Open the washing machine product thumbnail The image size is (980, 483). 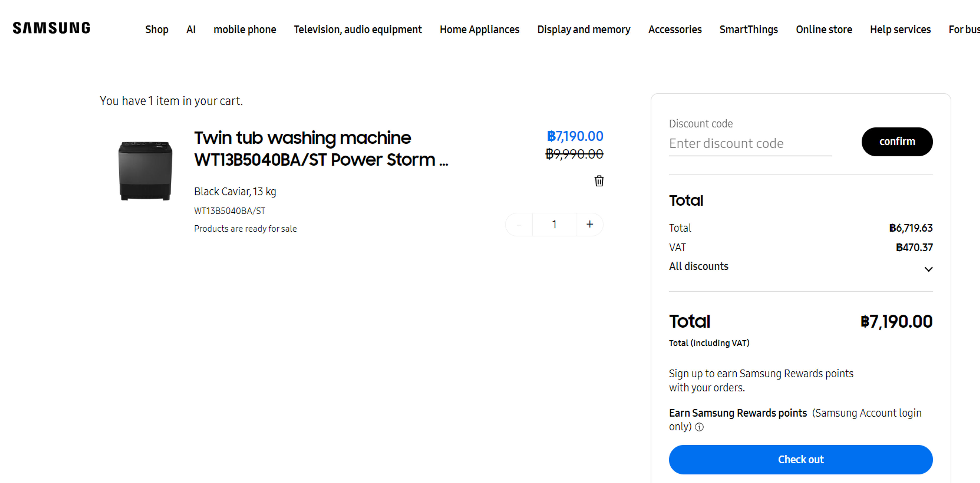(x=145, y=171)
